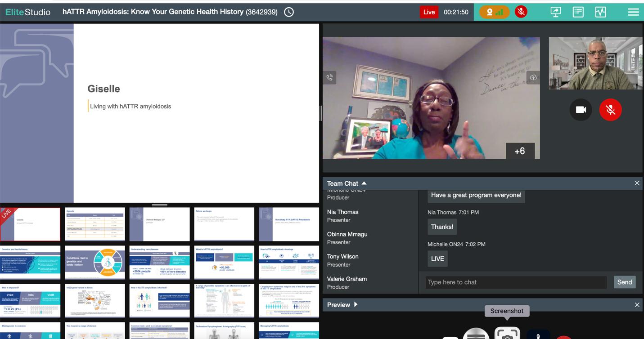Open the screen share icon in top bar
Screen dimensions: 644x339
point(556,12)
